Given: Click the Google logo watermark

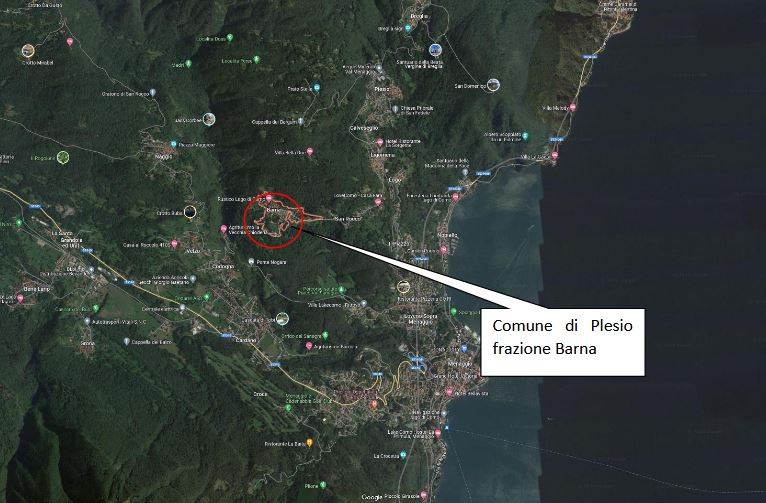Looking at the screenshot, I should (373, 497).
